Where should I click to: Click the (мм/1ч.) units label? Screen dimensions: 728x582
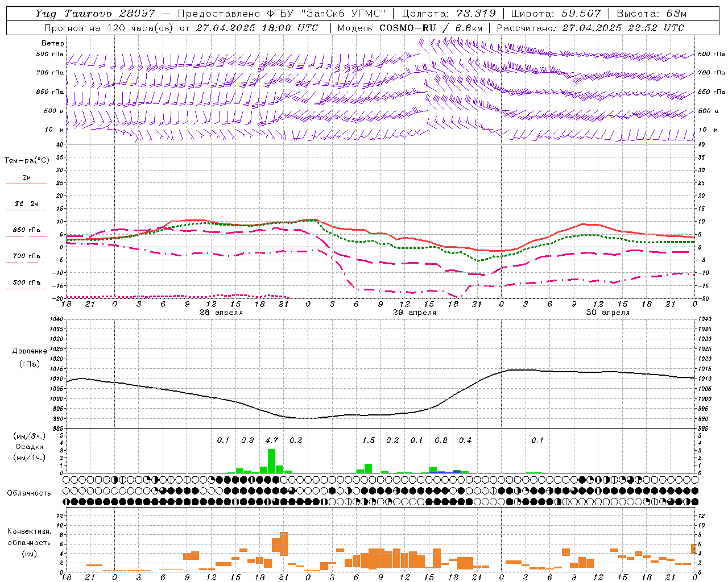tap(29, 458)
